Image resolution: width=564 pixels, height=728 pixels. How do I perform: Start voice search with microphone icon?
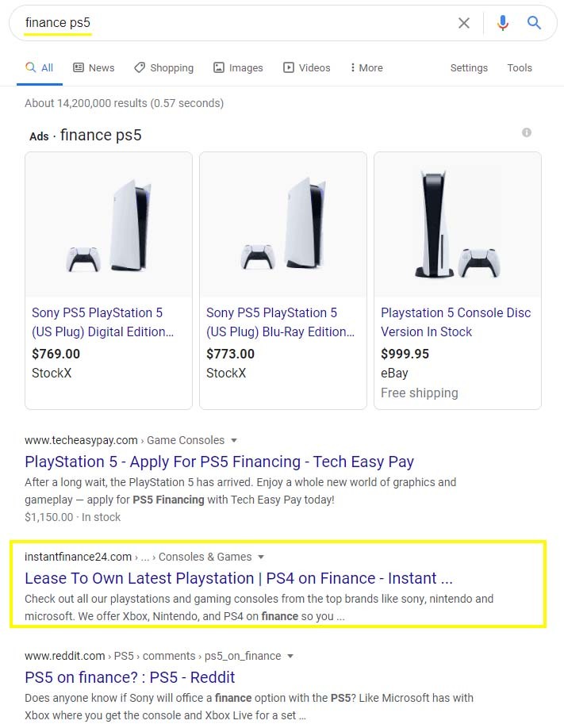pyautogui.click(x=502, y=23)
